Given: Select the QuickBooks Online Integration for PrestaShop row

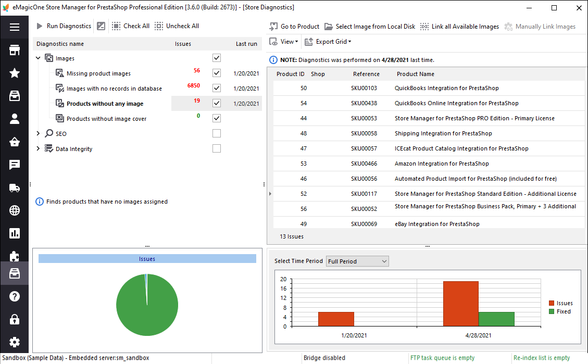Looking at the screenshot, I should pyautogui.click(x=429, y=103).
